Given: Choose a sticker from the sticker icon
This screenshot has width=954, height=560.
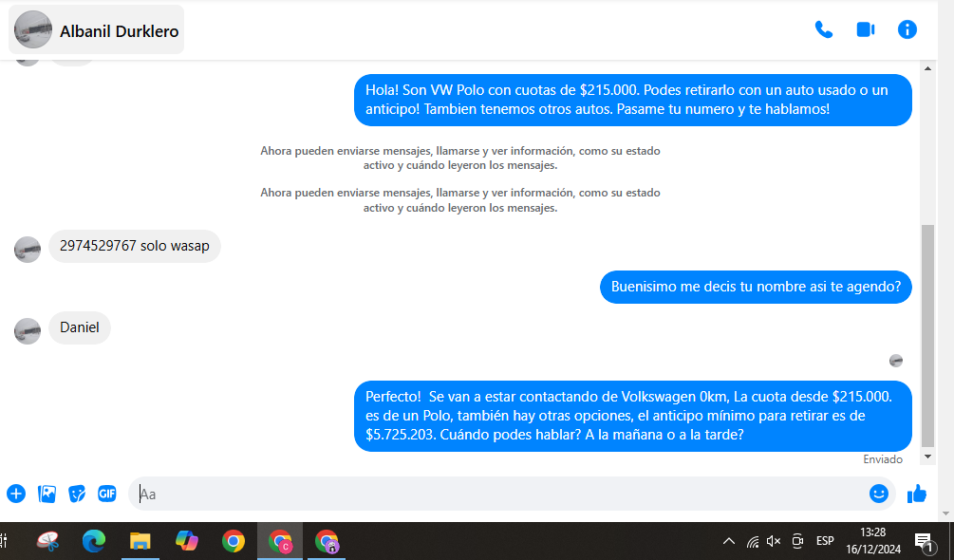Looking at the screenshot, I should (x=77, y=494).
